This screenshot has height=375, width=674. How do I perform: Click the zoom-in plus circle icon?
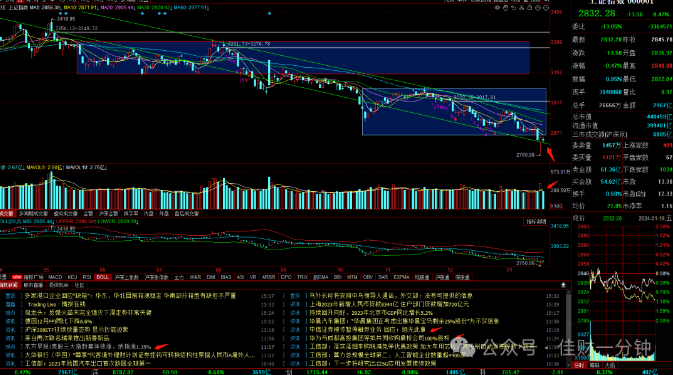tap(538, 8)
